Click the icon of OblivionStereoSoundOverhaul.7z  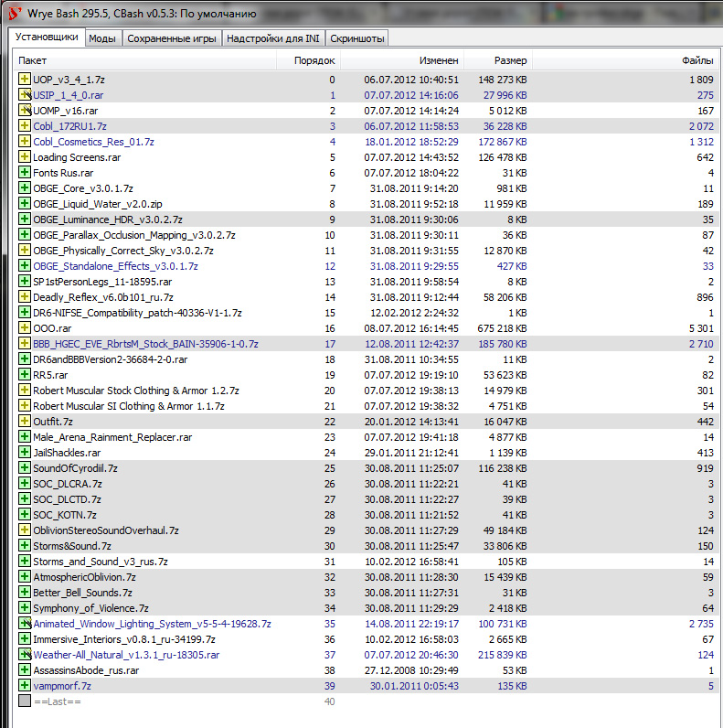coord(25,530)
